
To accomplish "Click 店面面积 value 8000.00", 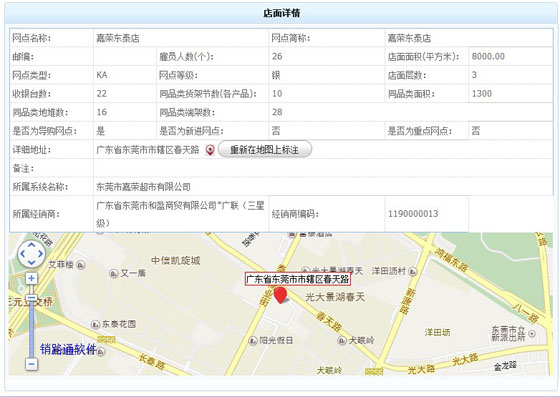I will pos(488,56).
